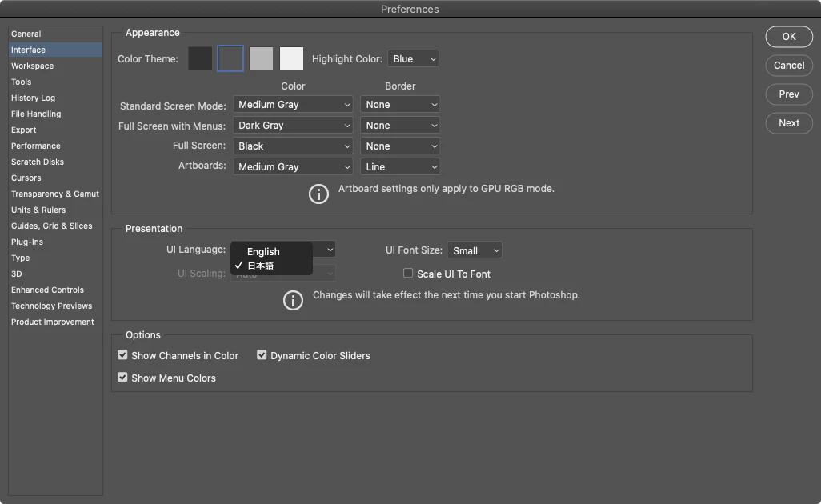The image size is (821, 504).
Task: Toggle Scale UI To Font checkbox
Action: [408, 273]
